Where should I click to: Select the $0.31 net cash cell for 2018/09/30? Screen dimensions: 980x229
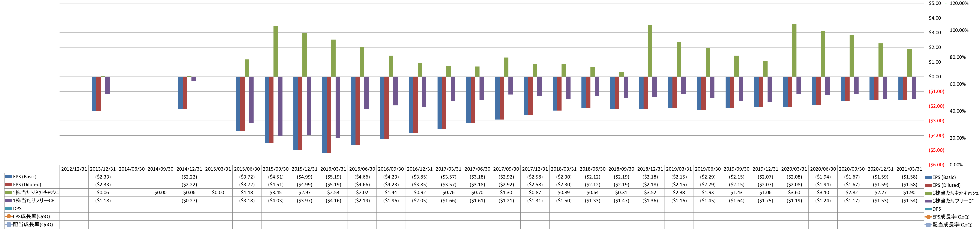point(621,192)
